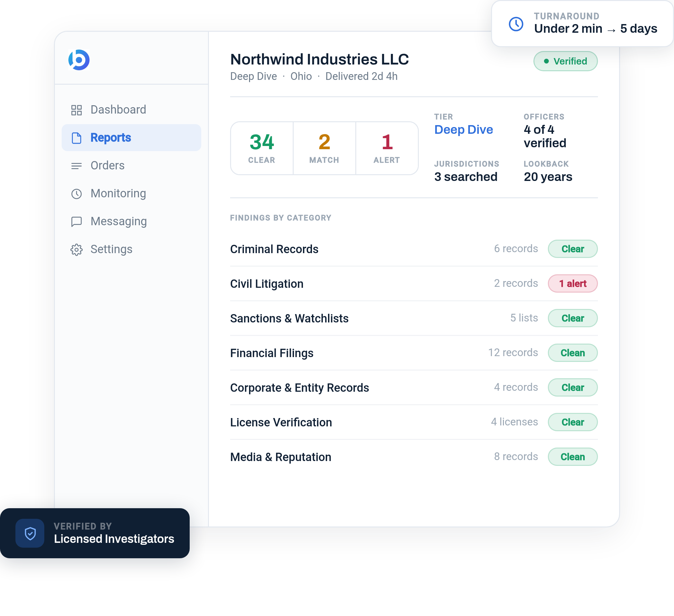Viewport: 674px width, 616px height.
Task: Click the '2 records' count
Action: [516, 283]
